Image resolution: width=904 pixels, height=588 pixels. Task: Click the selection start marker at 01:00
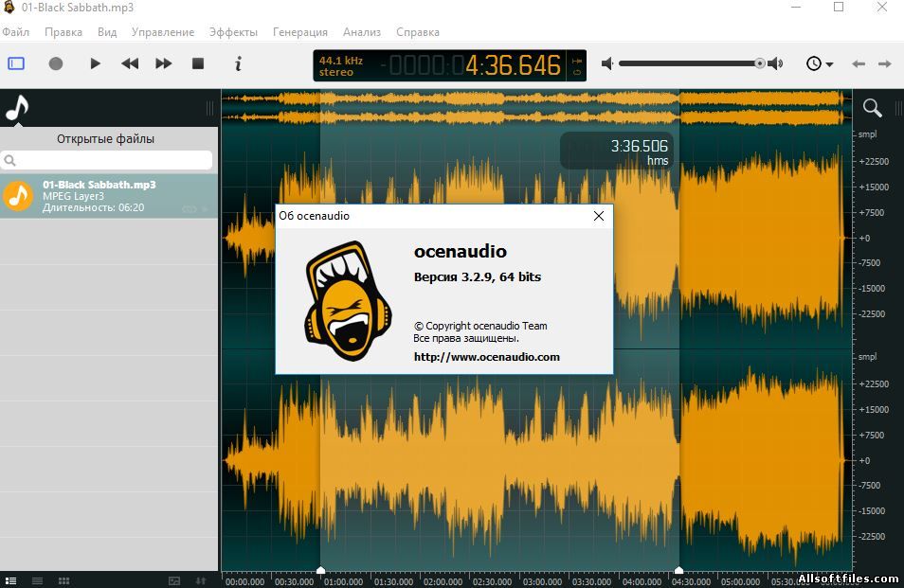[x=320, y=570]
